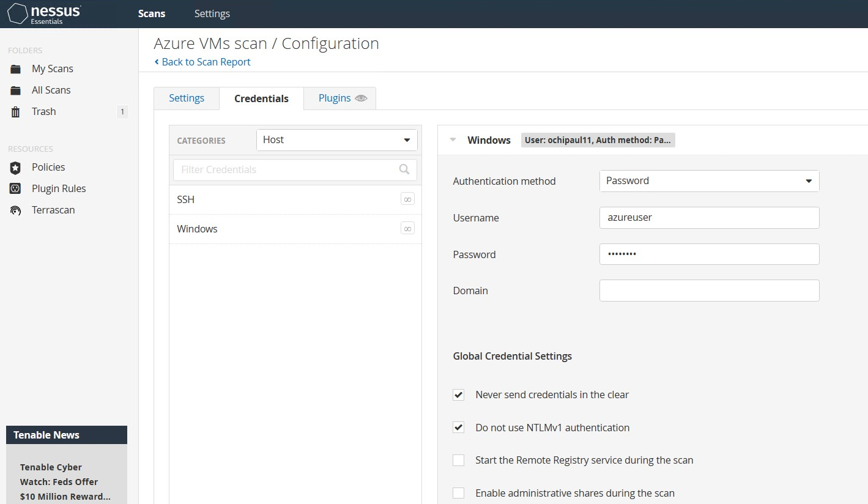Image resolution: width=868 pixels, height=504 pixels.
Task: Click the Windows user summary tag
Action: pos(598,140)
